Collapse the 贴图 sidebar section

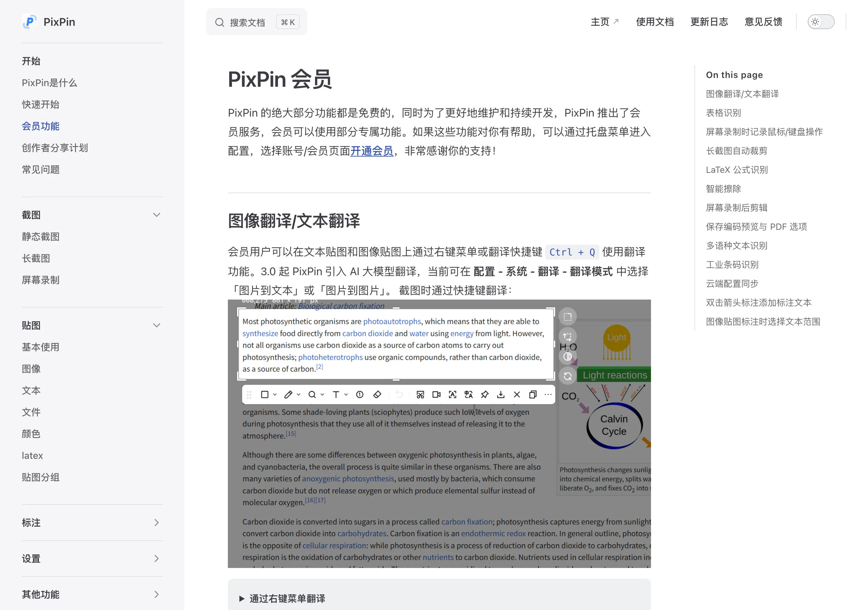[x=157, y=325]
